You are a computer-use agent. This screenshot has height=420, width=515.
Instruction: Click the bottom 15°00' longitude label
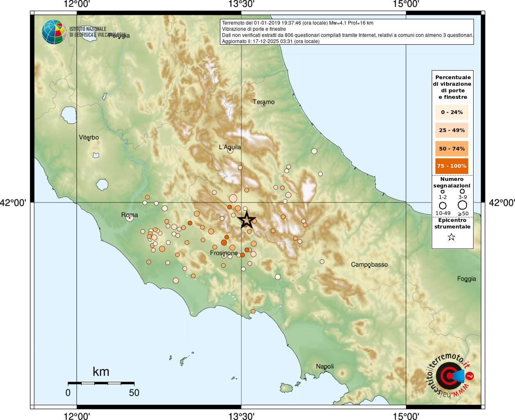[x=406, y=416]
